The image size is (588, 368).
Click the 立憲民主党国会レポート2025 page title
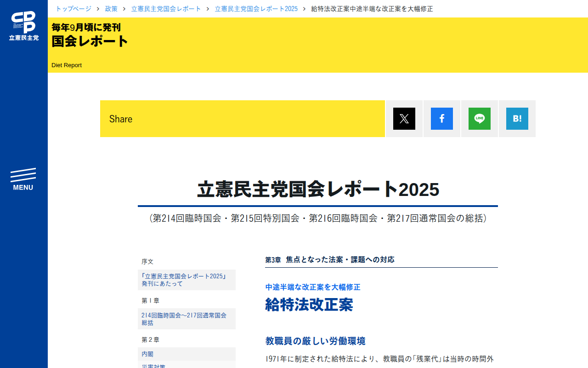coord(318,190)
